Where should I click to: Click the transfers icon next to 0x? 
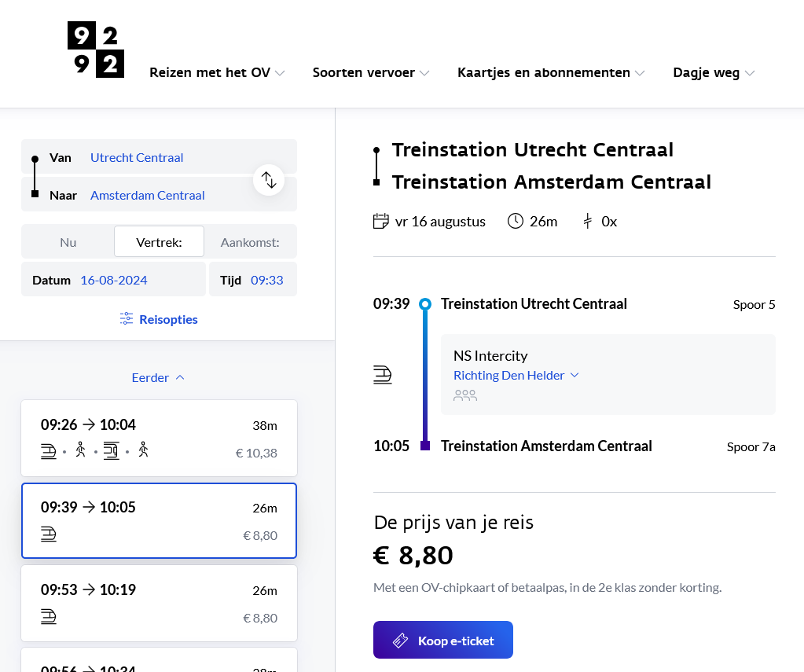click(x=587, y=221)
